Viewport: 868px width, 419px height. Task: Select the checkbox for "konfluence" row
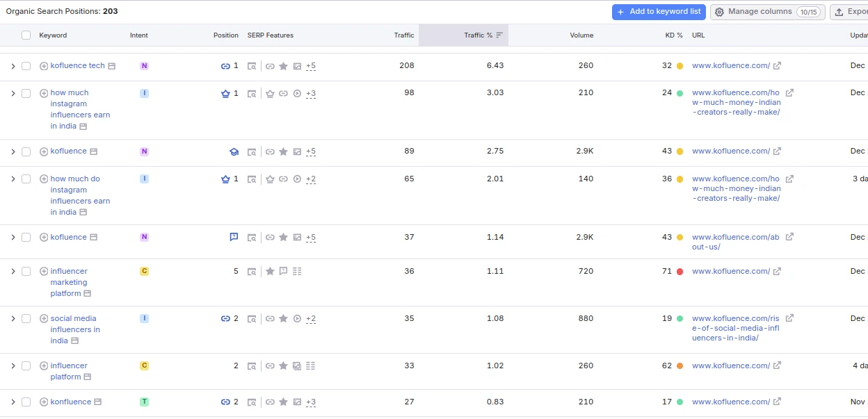click(x=26, y=402)
